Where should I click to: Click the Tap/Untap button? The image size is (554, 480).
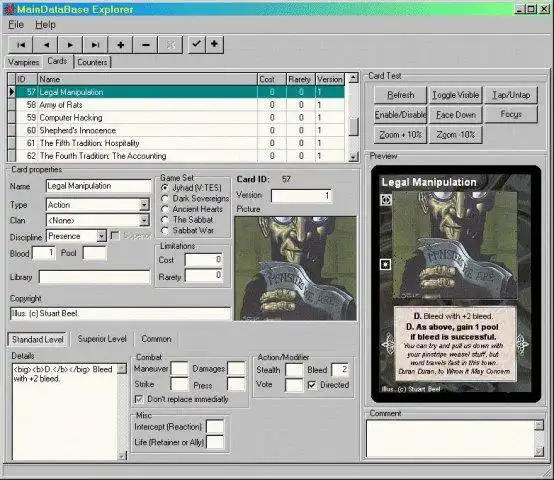click(511, 95)
